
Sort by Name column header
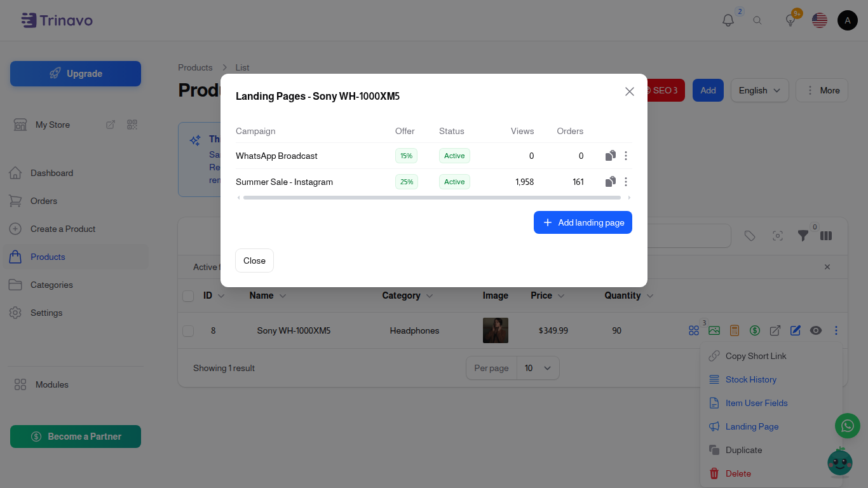click(268, 295)
